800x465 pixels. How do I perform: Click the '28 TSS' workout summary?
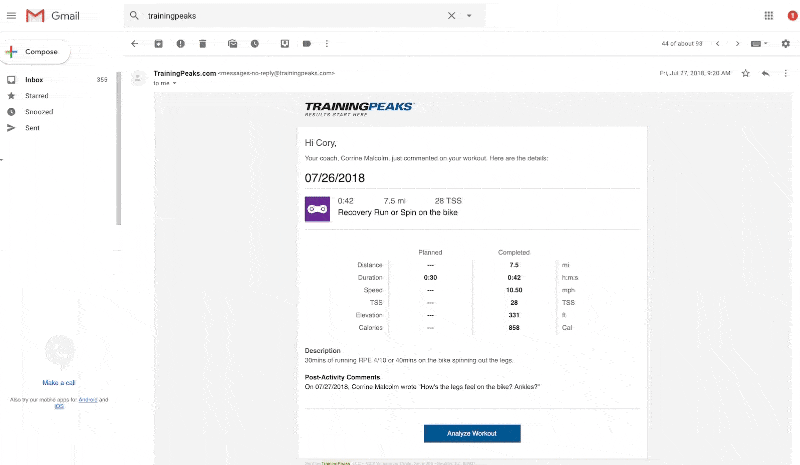pyautogui.click(x=448, y=201)
